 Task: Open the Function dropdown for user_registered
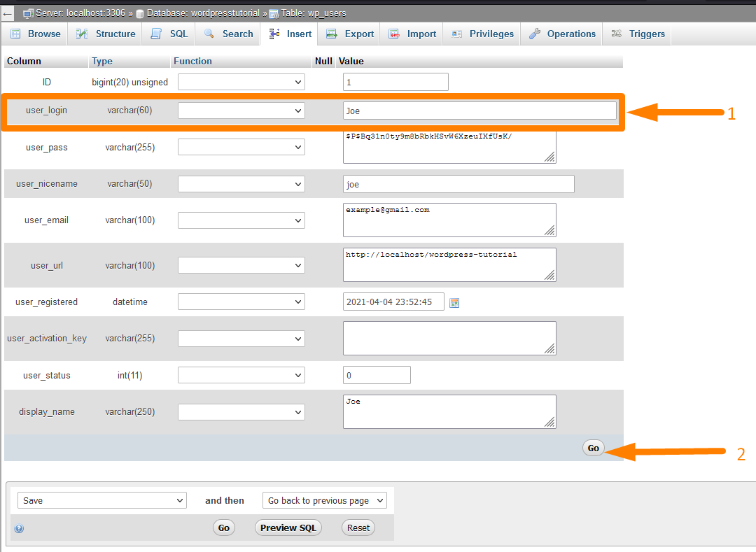(x=241, y=302)
